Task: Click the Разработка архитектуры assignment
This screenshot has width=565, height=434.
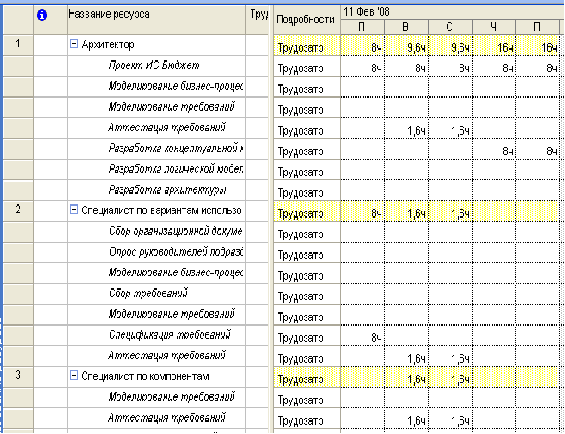Action: pos(168,190)
